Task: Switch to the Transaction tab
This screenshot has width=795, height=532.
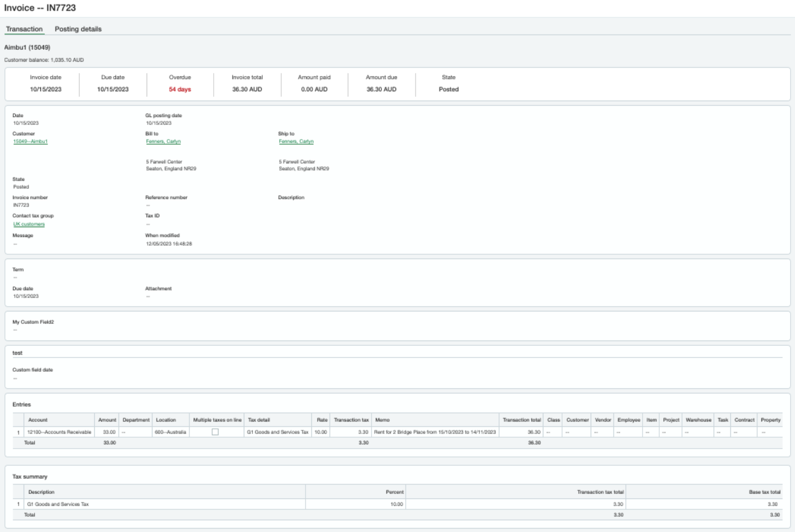Action: (24, 29)
